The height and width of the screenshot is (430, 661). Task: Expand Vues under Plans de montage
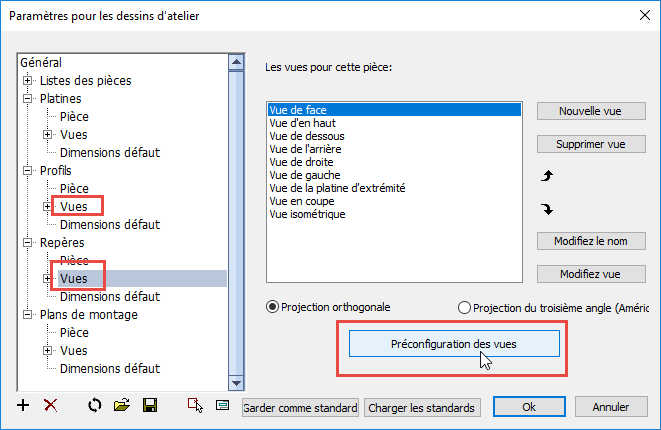(47, 350)
